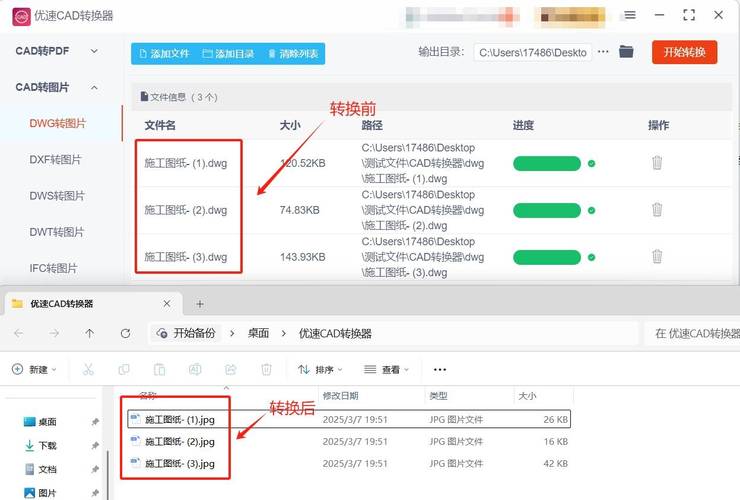
Task: Click the 优速CAD转换器 app logo icon
Action: tap(21, 17)
